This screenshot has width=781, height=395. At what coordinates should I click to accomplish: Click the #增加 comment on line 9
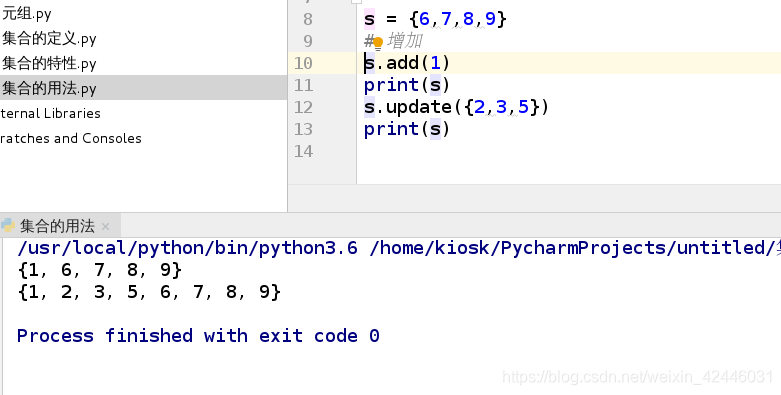pos(393,41)
